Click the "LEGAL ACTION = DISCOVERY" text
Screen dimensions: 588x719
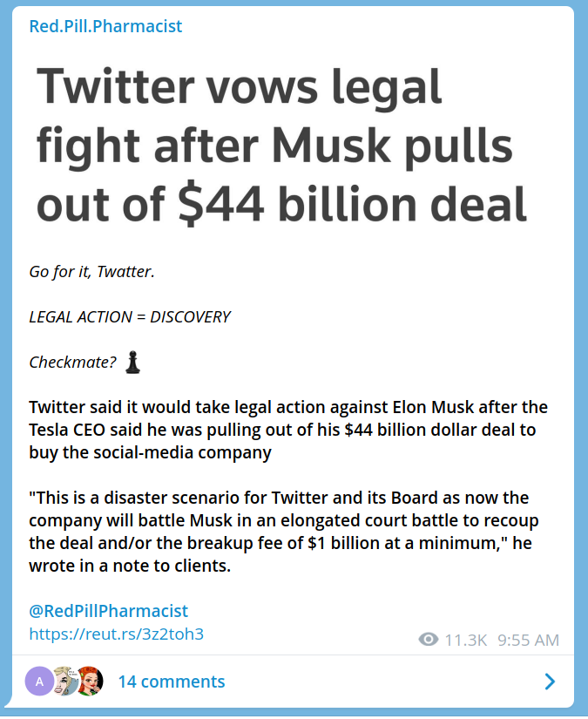point(130,316)
